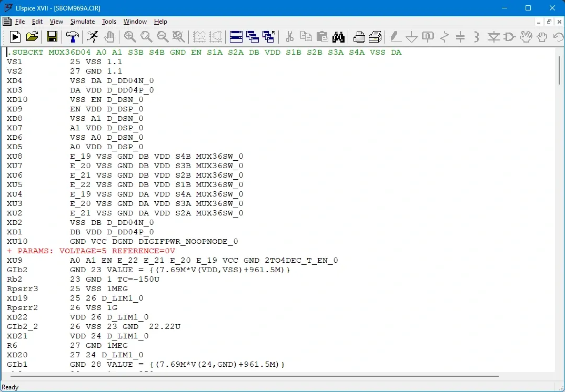The image size is (565, 392).
Task: Click the autorange waveform plot icon
Action: tap(199, 37)
